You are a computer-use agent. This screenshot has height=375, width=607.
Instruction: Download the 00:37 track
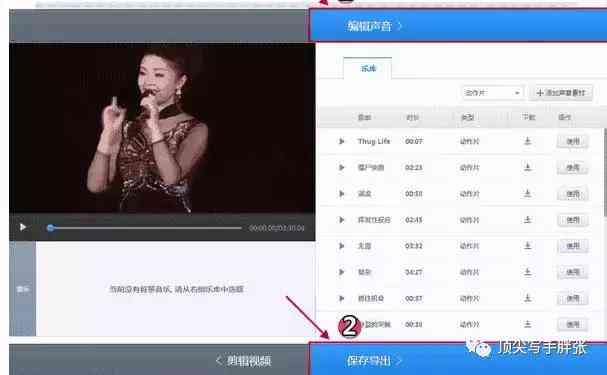[527, 298]
